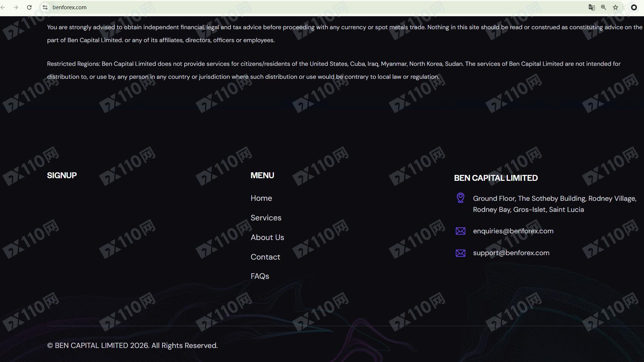The width and height of the screenshot is (644, 362).
Task: Click the envelope icon next to enquiries email
Action: [460, 231]
